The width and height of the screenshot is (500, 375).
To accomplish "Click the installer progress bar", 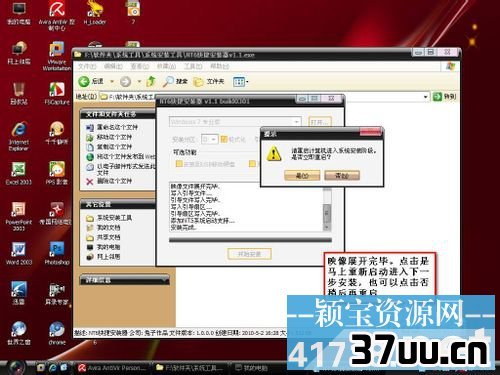I will click(250, 240).
